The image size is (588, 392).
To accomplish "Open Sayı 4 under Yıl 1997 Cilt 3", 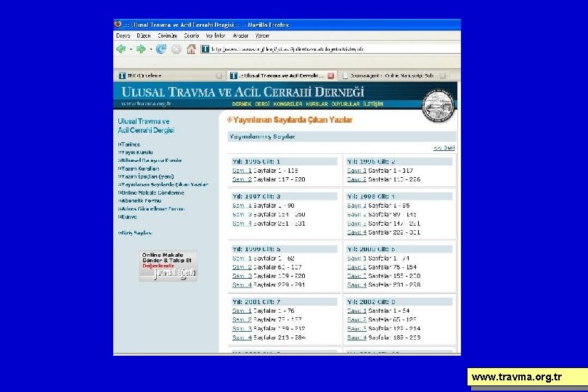I will 242,224.
